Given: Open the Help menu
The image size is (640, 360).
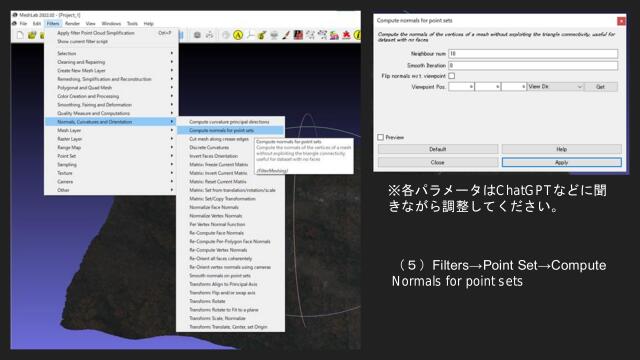Looking at the screenshot, I should coord(149,24).
